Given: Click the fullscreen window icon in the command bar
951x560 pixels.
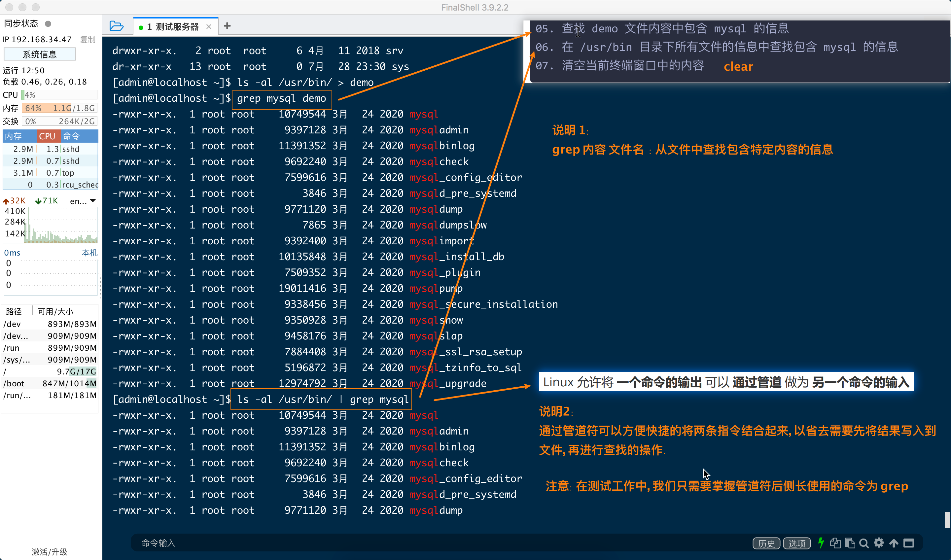Looking at the screenshot, I should tap(909, 543).
